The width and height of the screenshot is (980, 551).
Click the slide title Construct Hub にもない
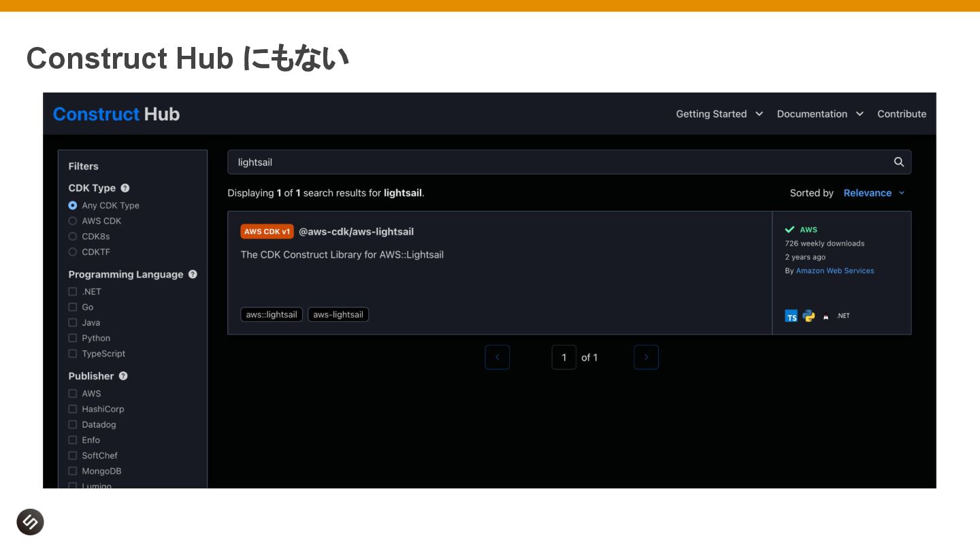pos(187,59)
